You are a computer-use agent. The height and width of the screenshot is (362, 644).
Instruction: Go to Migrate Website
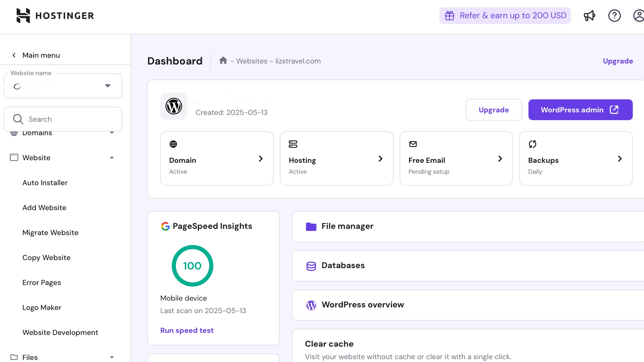tap(50, 232)
